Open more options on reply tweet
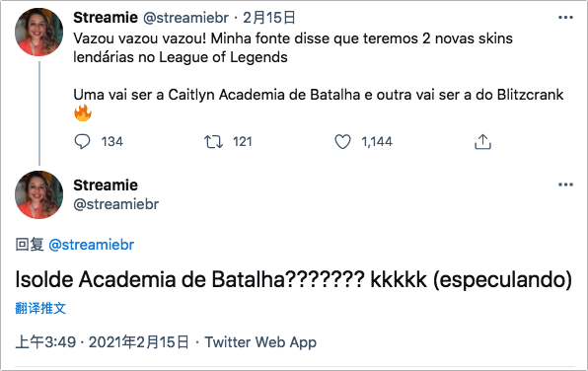 565,185
